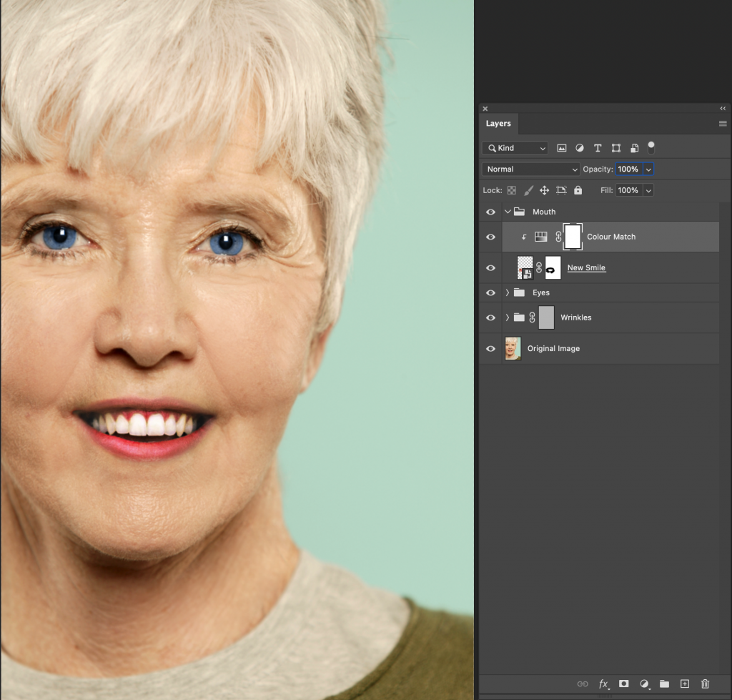The image size is (732, 700).
Task: Lock all layer attributes
Action: [x=578, y=190]
